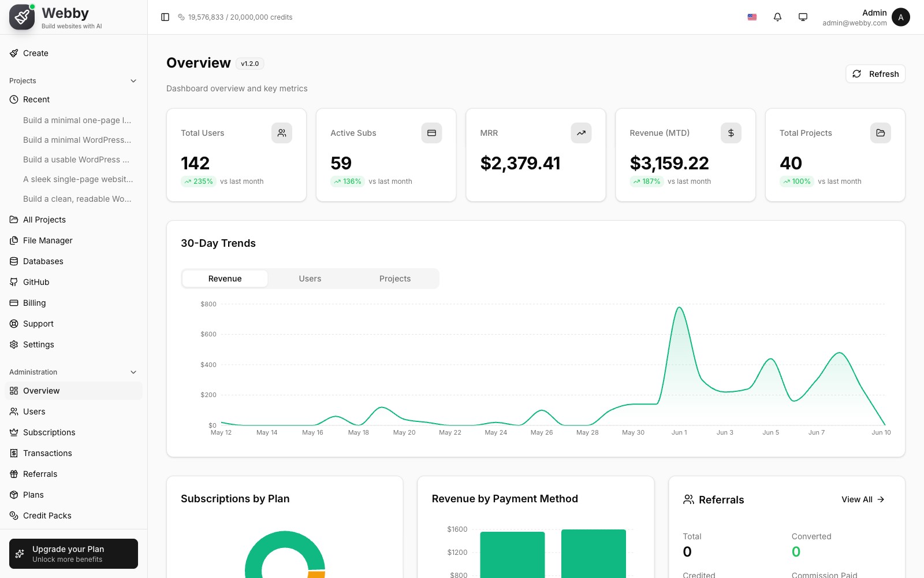Viewport: 924px width, 578px height.
Task: Click the admin@webby.com email text
Action: pos(855,23)
